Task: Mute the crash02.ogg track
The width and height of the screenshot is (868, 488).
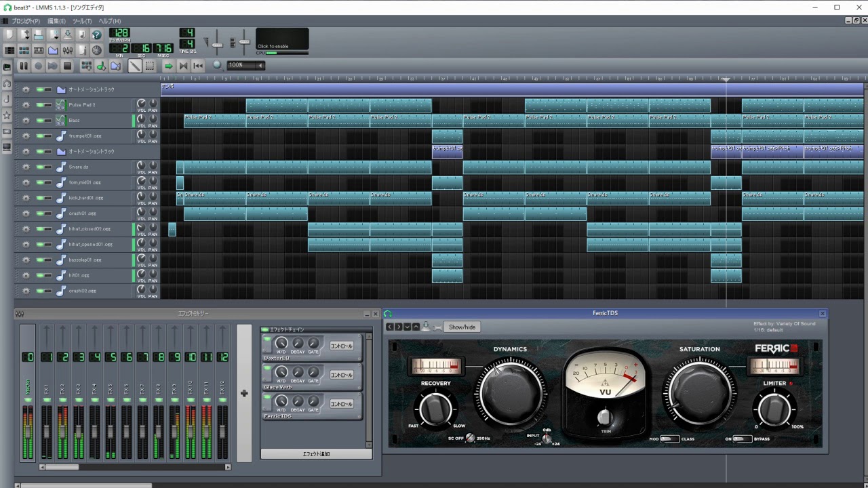Action: [x=41, y=291]
